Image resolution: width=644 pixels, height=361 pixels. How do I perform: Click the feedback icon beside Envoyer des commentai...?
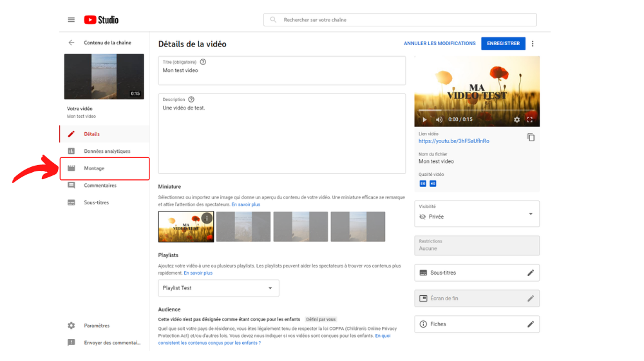tap(71, 342)
